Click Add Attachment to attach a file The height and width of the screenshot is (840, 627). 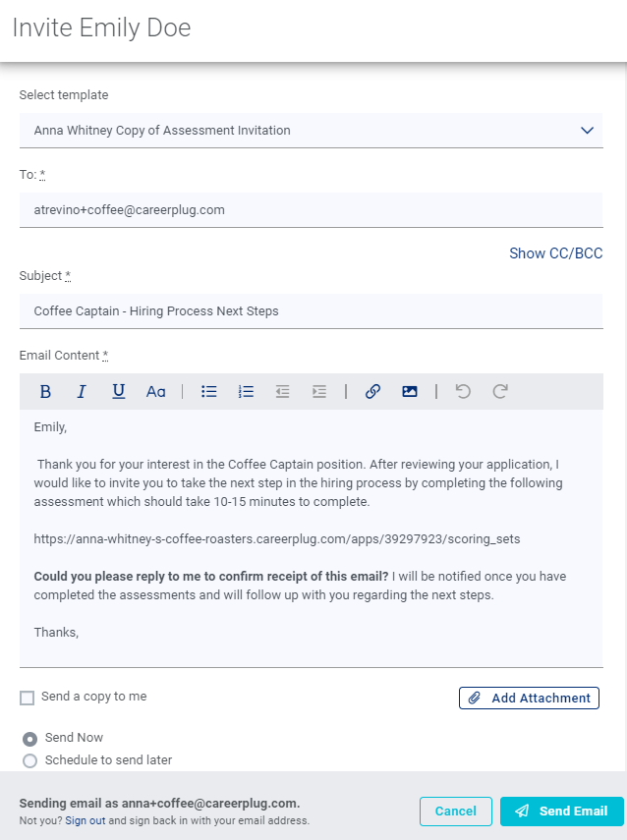[529, 698]
